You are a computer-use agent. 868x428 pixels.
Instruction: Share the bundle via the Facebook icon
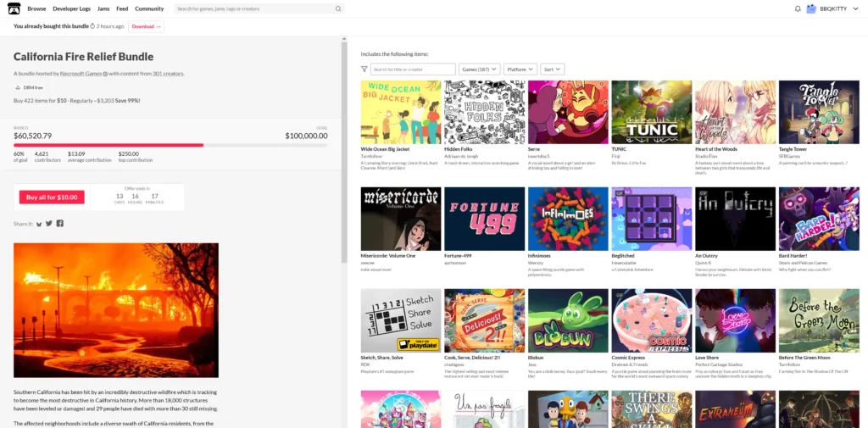tap(60, 223)
